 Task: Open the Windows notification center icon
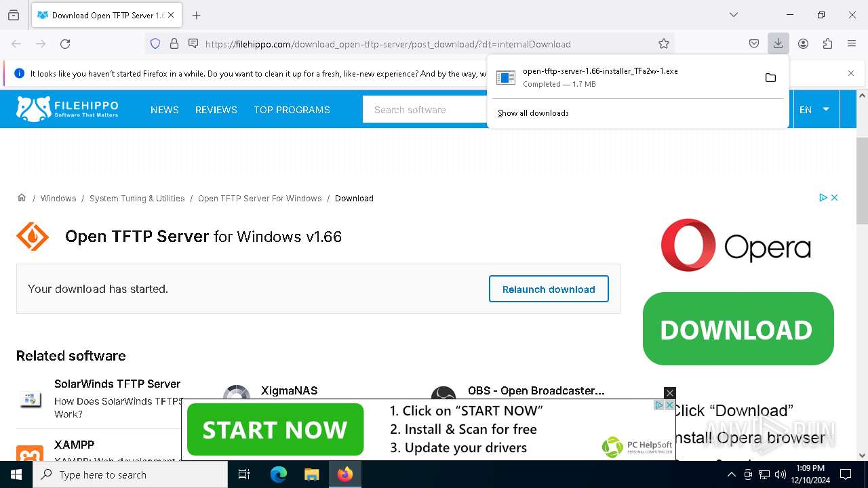point(846,474)
